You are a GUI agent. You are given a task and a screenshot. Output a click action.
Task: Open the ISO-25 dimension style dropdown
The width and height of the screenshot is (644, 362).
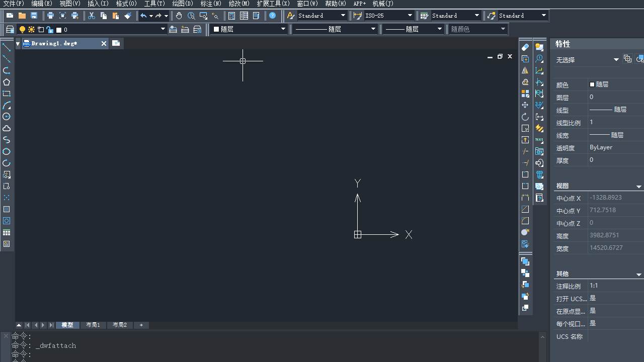point(410,16)
